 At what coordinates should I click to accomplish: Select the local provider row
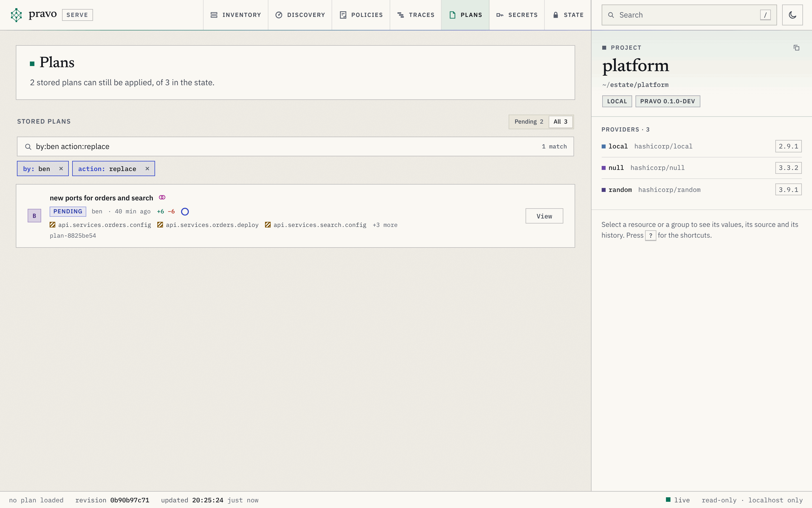[701, 146]
